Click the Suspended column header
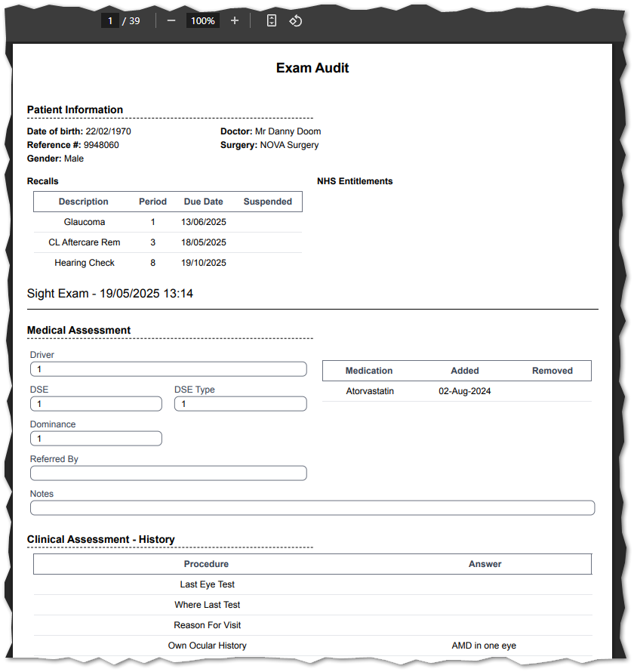The image size is (634, 672). [x=268, y=202]
